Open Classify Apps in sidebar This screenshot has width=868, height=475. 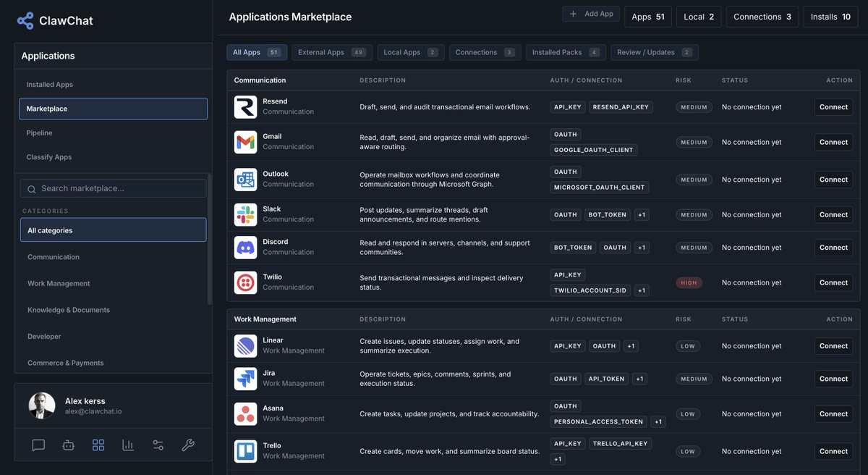[x=113, y=157]
